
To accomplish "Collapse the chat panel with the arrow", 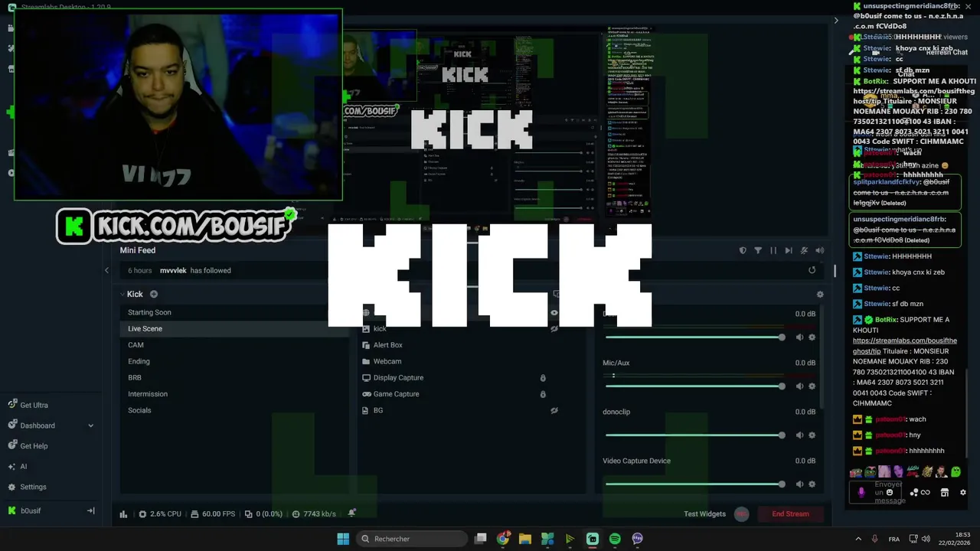I will point(836,21).
